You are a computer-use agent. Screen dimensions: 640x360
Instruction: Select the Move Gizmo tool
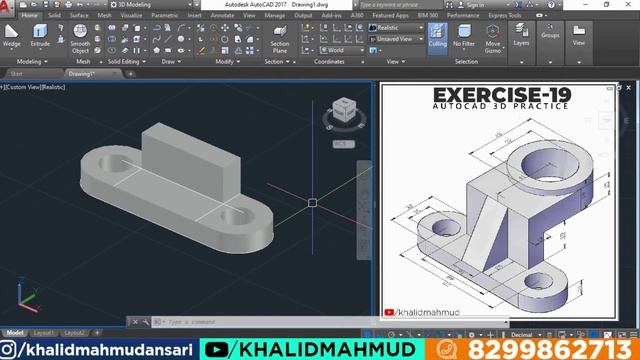pos(493,39)
